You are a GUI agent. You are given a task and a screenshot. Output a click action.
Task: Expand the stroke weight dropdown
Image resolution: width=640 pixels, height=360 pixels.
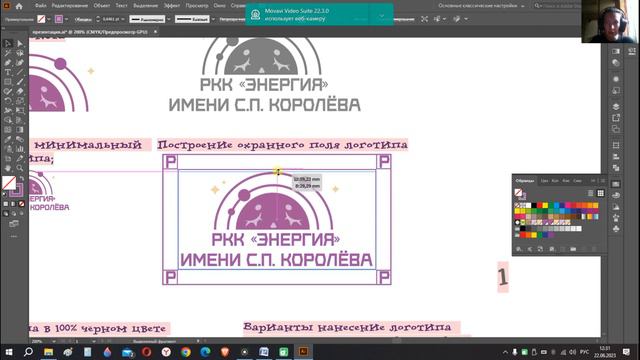pos(123,19)
